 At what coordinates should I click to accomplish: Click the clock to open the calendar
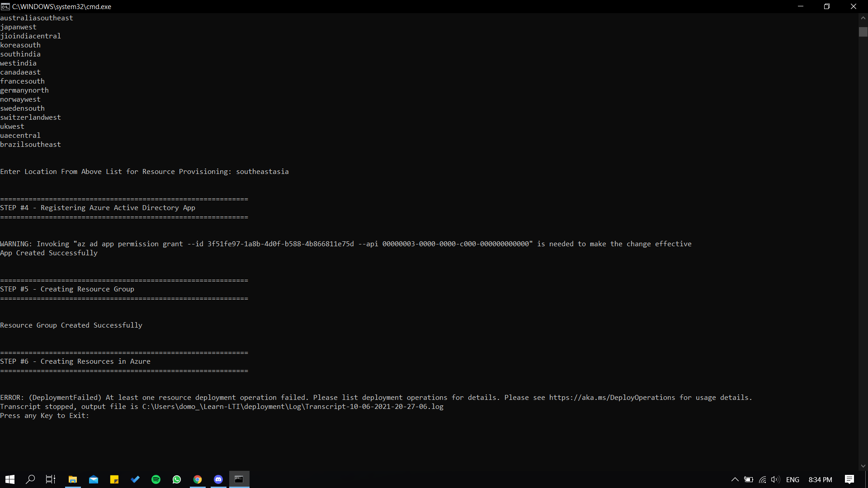coord(820,479)
